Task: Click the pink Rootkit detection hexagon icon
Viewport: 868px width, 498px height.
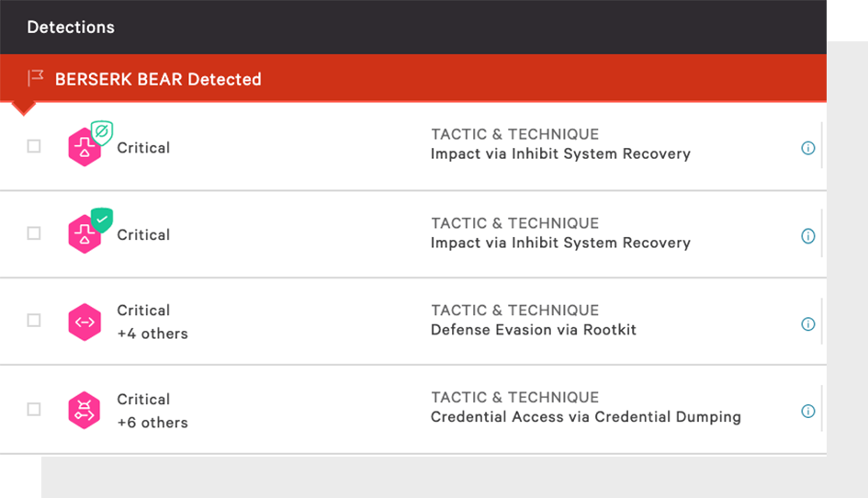Action: pyautogui.click(x=85, y=322)
